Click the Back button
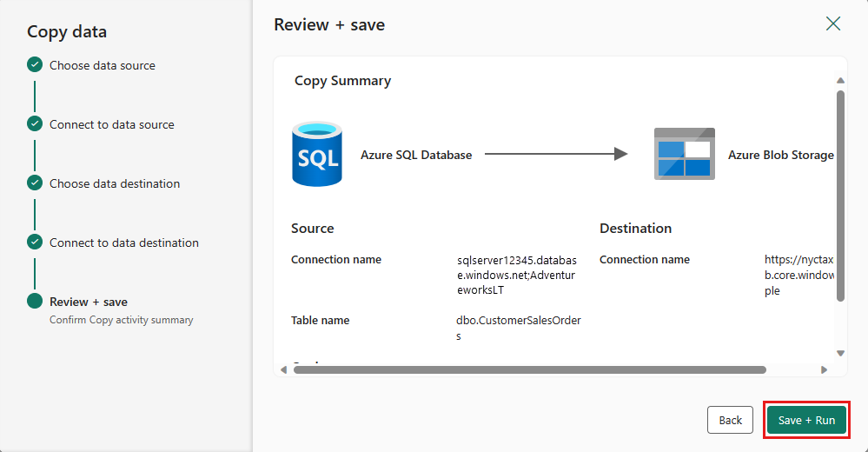Viewport: 868px width, 452px height. tap(730, 420)
